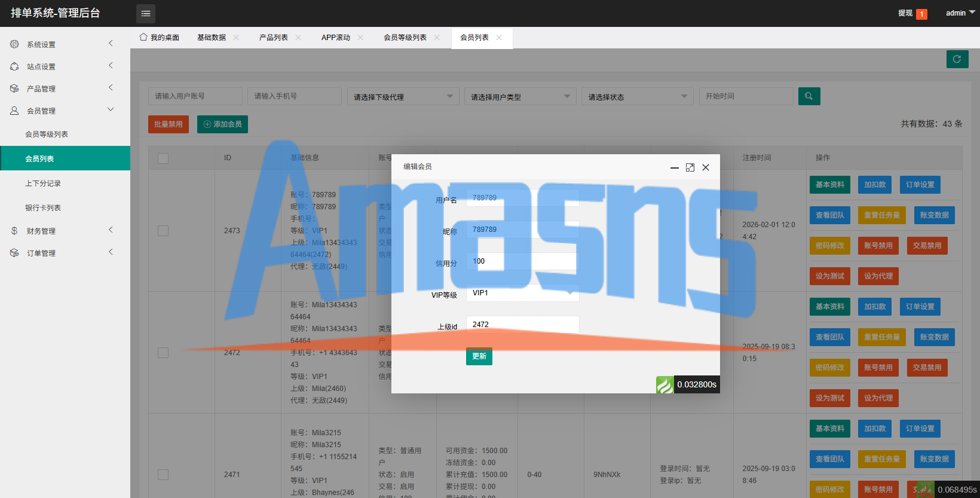Tick the select-all checkbox in table header

point(163,158)
